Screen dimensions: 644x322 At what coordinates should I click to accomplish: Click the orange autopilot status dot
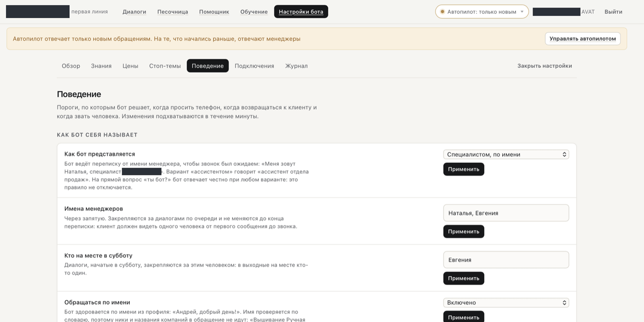point(442,12)
